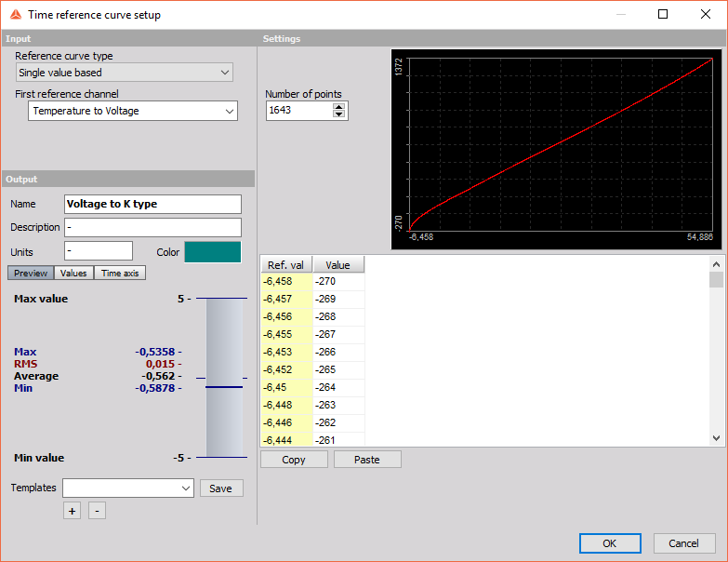Select the value cell -266
The height and width of the screenshot is (562, 728).
339,352
